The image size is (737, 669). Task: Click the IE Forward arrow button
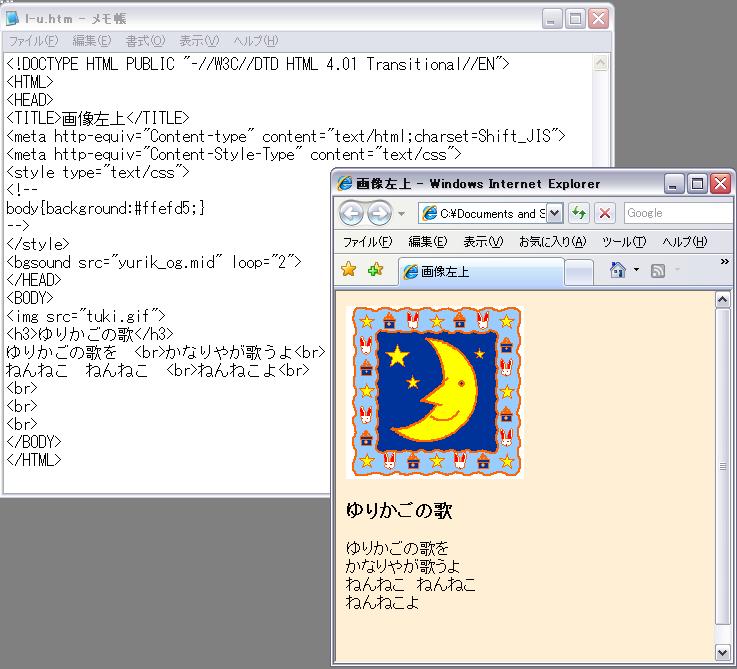tap(379, 213)
